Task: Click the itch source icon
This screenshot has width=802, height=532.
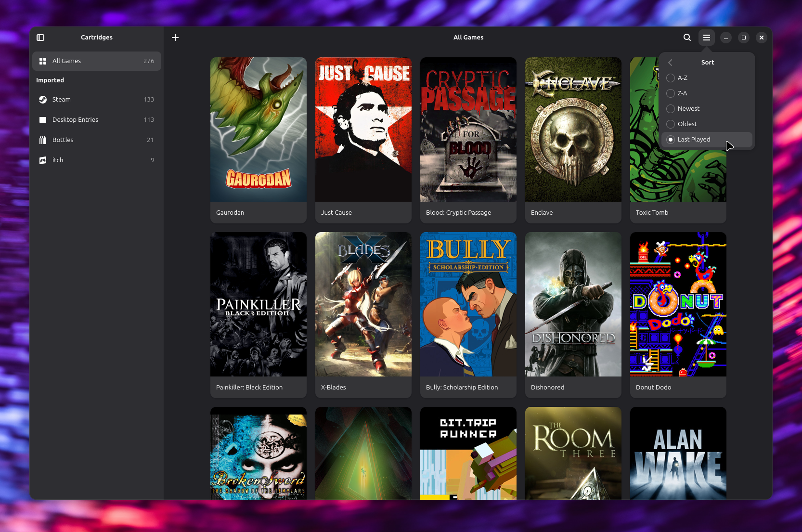Action: pos(43,160)
